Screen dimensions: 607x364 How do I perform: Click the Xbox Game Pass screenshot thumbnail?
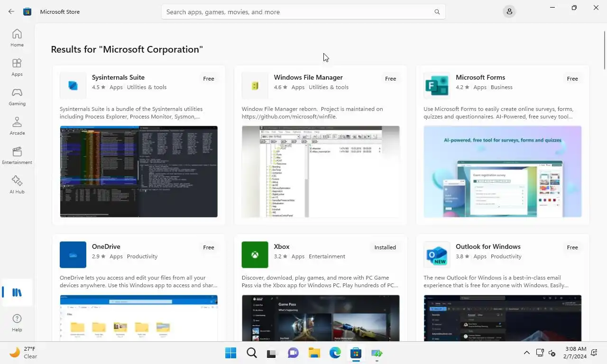pyautogui.click(x=321, y=318)
